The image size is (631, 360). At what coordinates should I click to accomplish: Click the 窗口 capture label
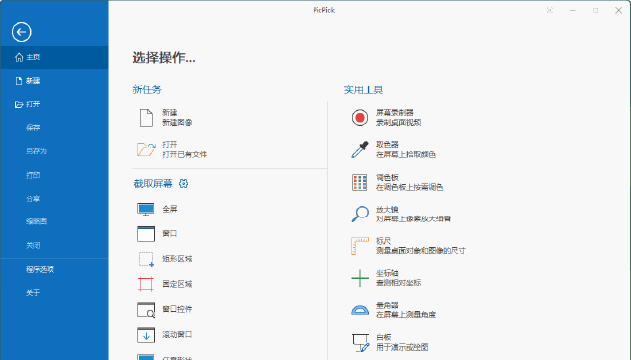pyautogui.click(x=170, y=233)
